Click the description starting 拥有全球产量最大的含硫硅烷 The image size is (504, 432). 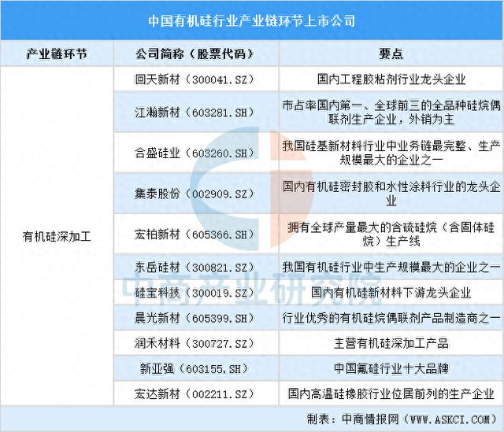[391, 234]
